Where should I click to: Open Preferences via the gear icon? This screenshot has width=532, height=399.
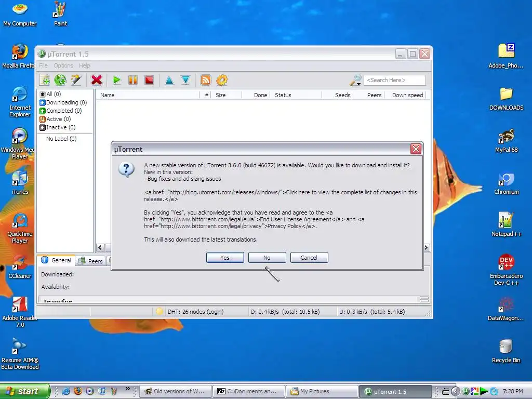pos(222,80)
